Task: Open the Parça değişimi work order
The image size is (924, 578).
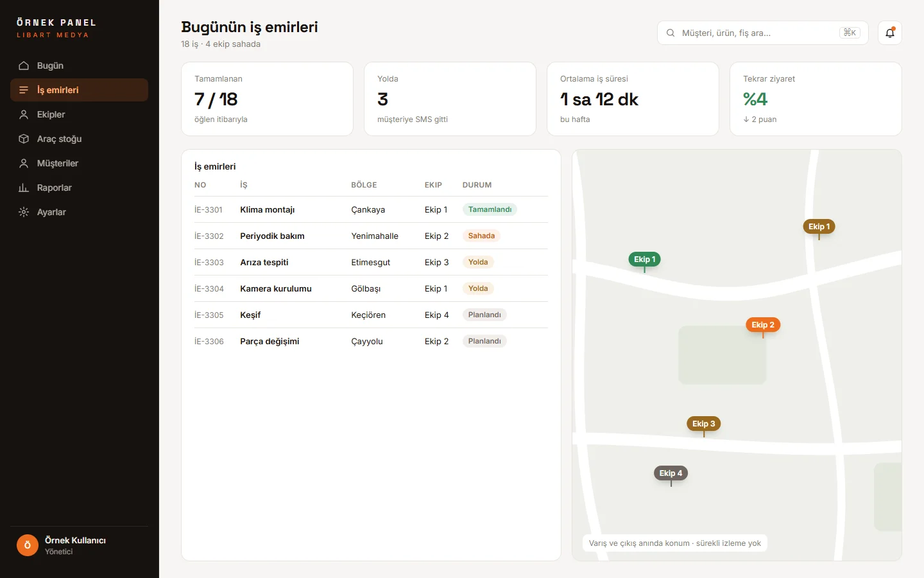Action: 371,341
